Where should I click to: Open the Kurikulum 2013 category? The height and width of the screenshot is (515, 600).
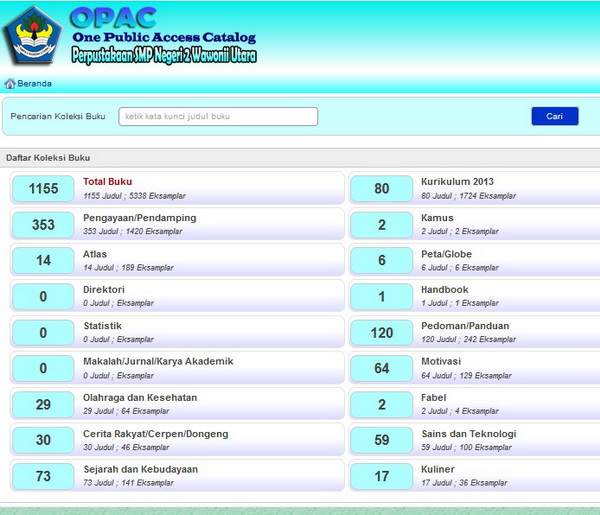click(x=457, y=182)
